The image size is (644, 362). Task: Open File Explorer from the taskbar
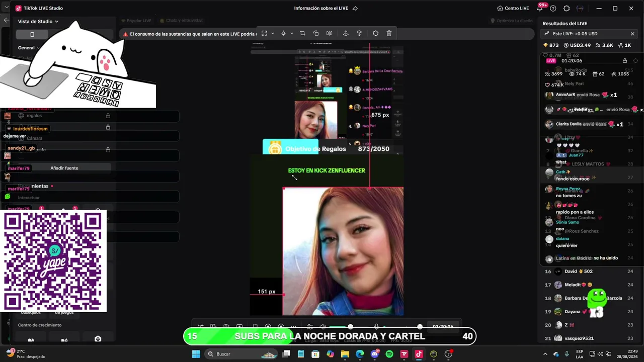click(x=345, y=354)
